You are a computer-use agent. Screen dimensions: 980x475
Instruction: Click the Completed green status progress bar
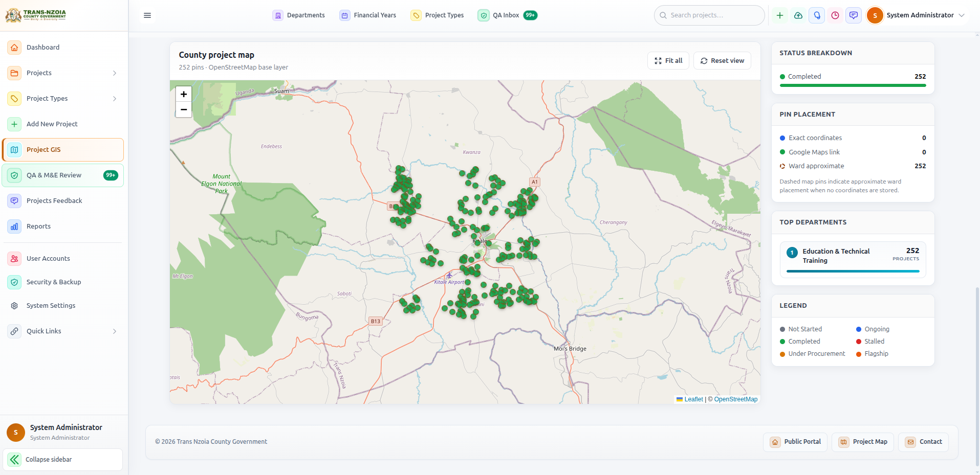pyautogui.click(x=853, y=85)
